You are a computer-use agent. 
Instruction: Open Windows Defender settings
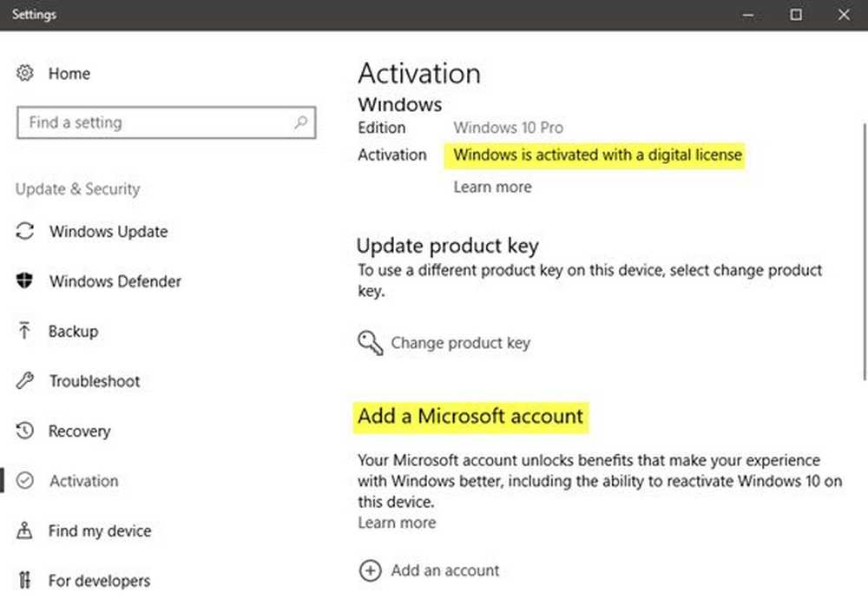[x=115, y=281]
